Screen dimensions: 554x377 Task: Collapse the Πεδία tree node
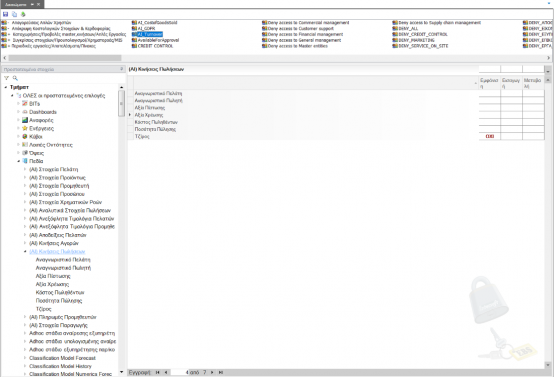(18, 161)
